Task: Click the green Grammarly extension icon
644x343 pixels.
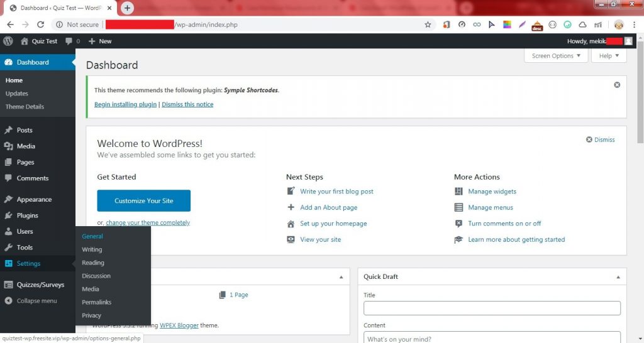Action: pos(568,24)
